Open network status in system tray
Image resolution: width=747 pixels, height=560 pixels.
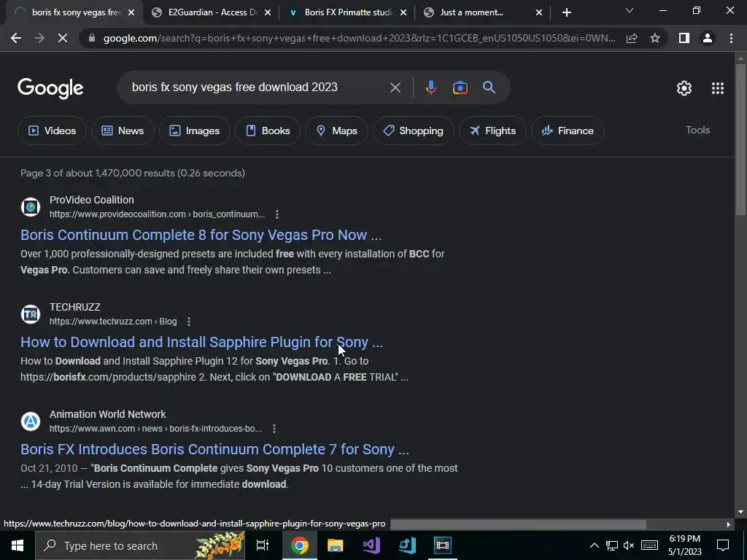tap(612, 545)
